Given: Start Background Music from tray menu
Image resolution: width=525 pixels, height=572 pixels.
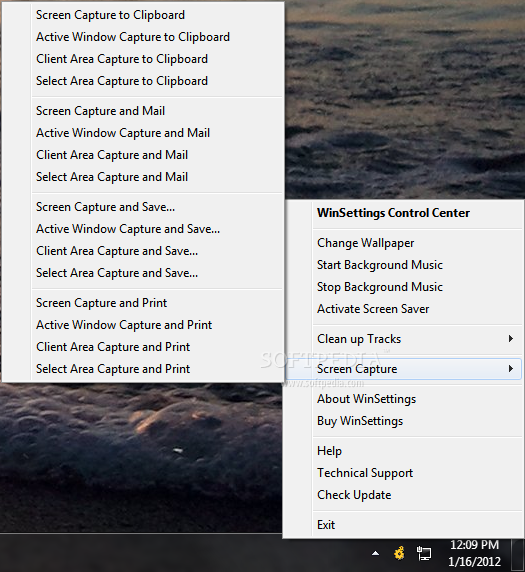Looking at the screenshot, I should click(x=404, y=265).
